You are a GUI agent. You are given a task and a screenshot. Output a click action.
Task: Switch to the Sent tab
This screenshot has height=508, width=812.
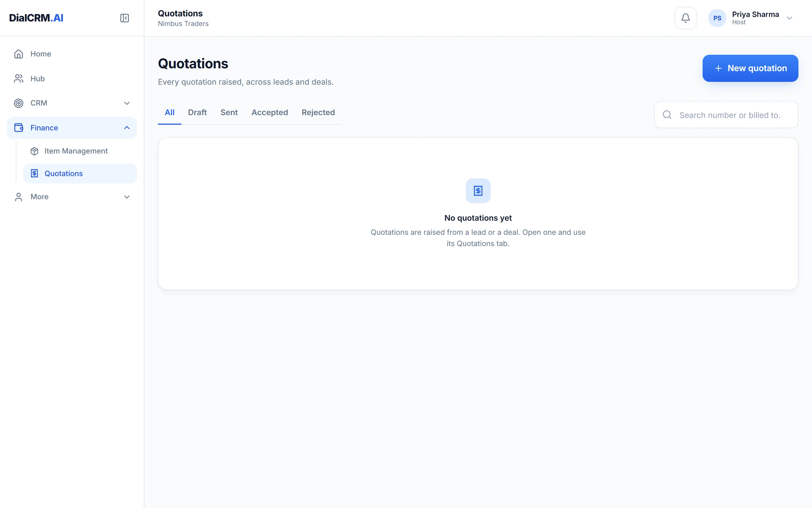pyautogui.click(x=229, y=113)
